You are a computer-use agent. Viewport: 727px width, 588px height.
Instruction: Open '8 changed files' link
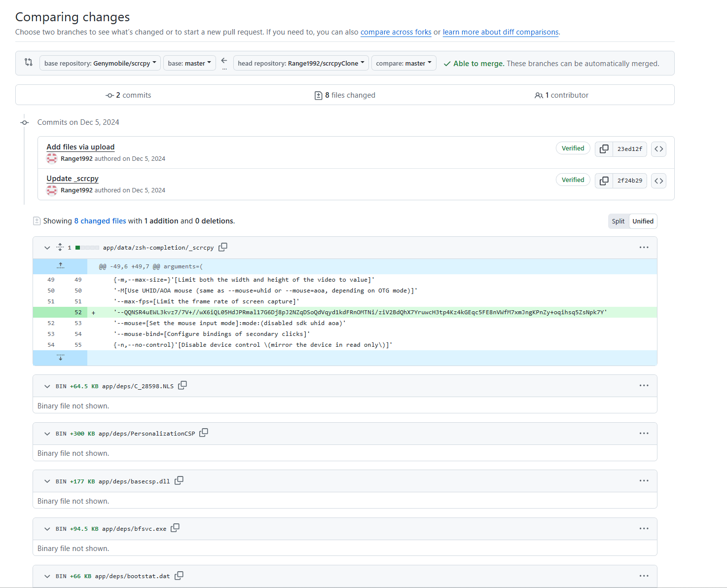click(100, 221)
